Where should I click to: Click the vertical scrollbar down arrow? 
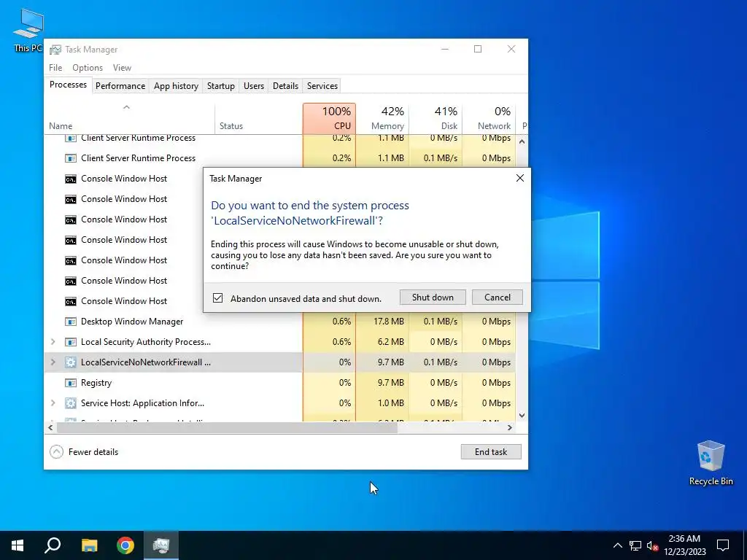522,415
